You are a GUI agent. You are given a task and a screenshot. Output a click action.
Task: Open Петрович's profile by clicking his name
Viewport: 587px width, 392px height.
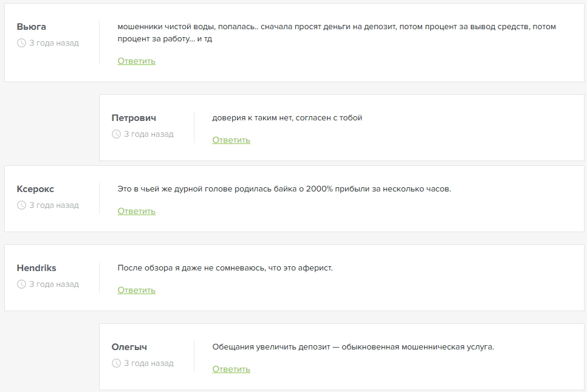[133, 117]
